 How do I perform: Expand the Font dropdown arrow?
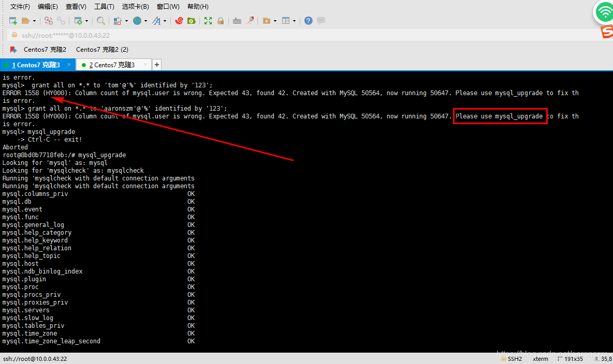click(165, 21)
